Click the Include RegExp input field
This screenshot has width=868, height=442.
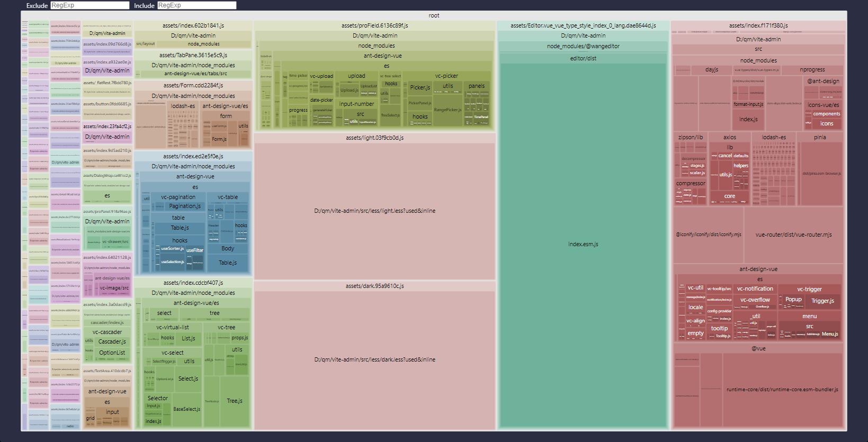[196, 5]
